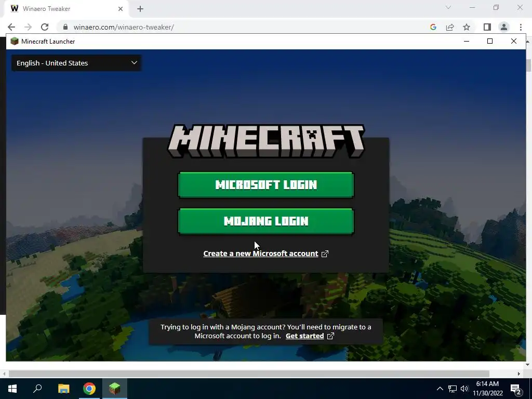Open the Windows Start menu
The height and width of the screenshot is (399, 532).
pyautogui.click(x=12, y=389)
